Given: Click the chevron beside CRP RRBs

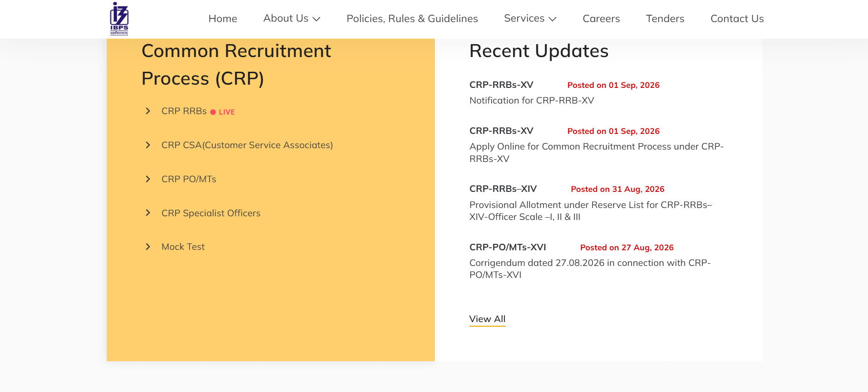Looking at the screenshot, I should (x=148, y=111).
